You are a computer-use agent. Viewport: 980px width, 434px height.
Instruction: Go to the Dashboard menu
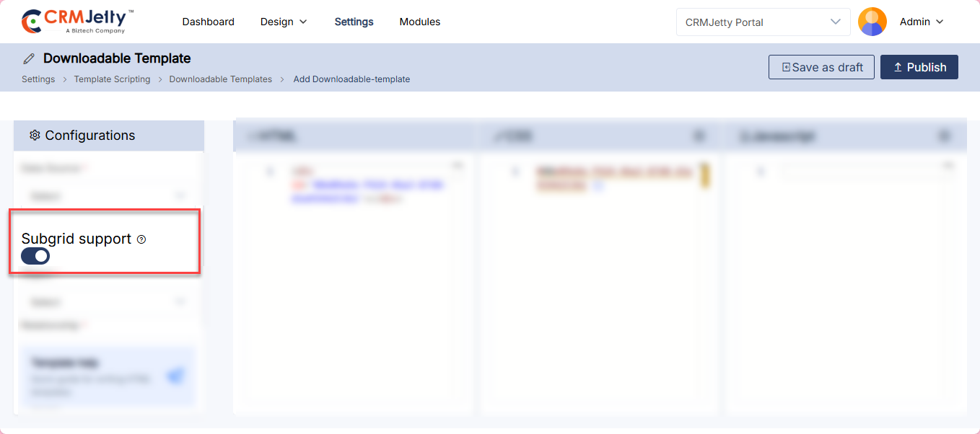click(x=209, y=22)
